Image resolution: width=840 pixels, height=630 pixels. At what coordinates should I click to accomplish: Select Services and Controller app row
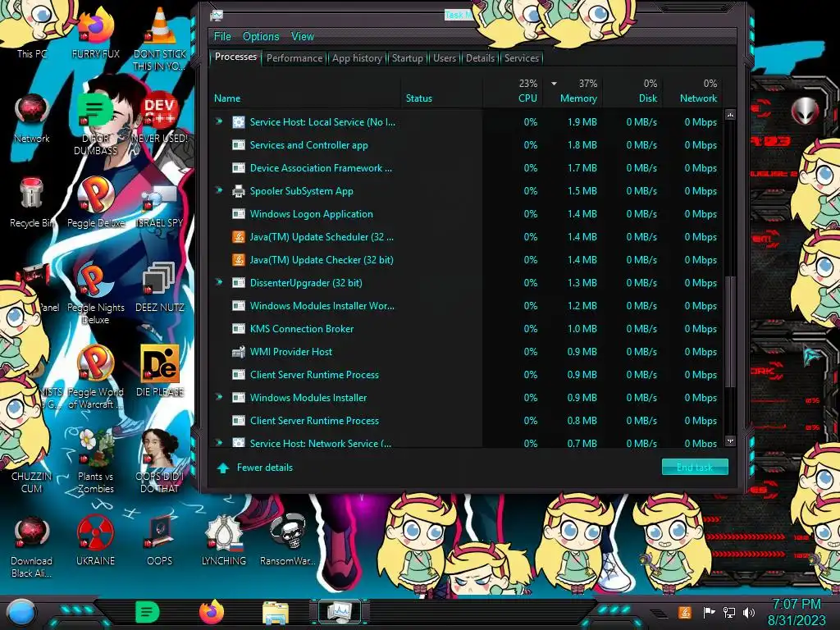(x=466, y=144)
